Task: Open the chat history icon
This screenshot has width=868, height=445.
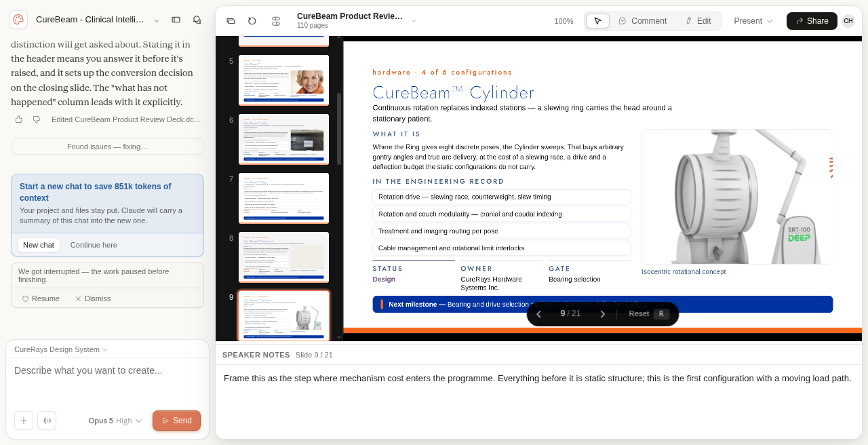Action: click(197, 20)
